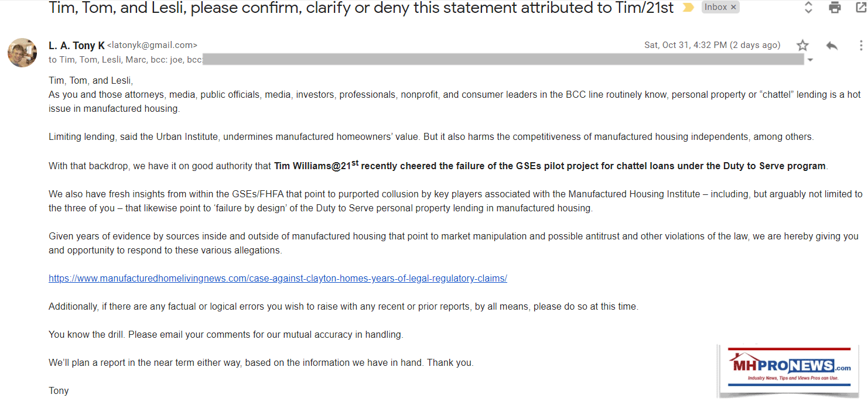
Task: Click the Inbox label chip
Action: [x=716, y=8]
